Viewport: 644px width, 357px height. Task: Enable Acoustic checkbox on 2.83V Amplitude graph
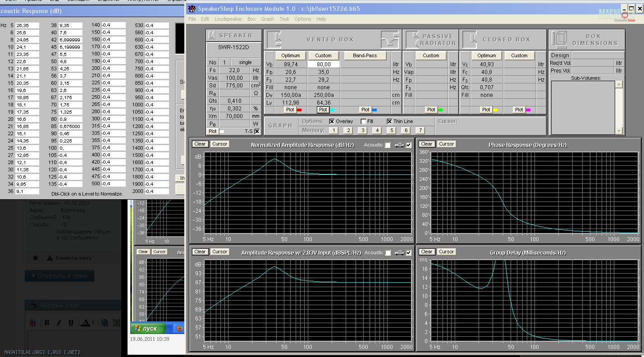[x=388, y=252]
